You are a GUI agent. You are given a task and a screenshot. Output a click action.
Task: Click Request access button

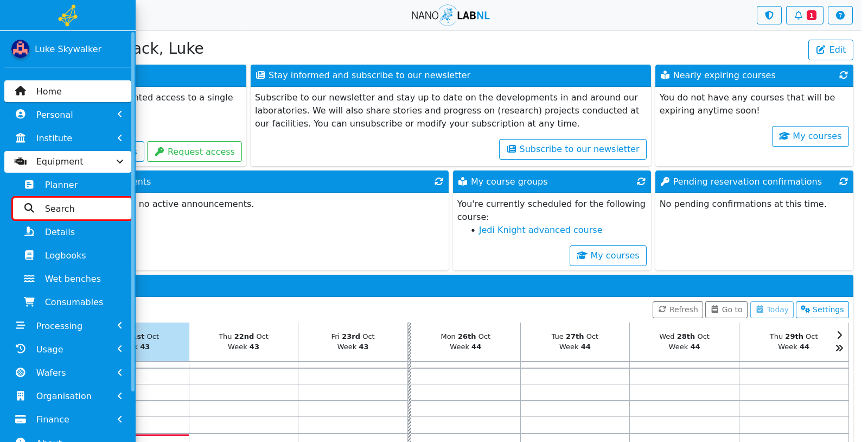click(x=194, y=151)
